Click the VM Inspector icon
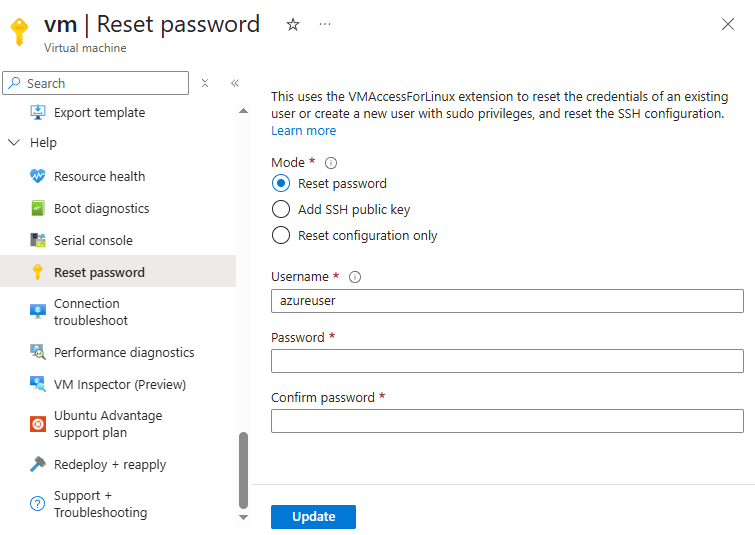755x535 pixels. click(38, 384)
